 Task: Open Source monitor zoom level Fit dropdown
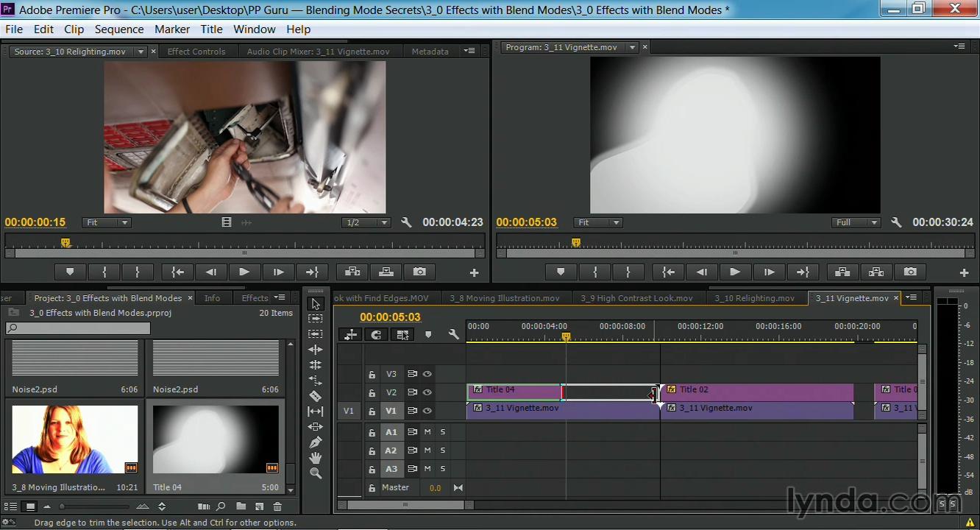pos(107,222)
